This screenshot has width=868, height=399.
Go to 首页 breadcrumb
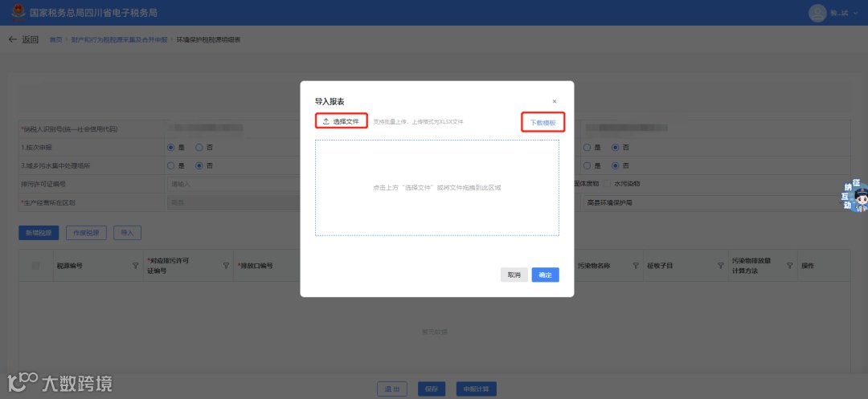[56, 40]
